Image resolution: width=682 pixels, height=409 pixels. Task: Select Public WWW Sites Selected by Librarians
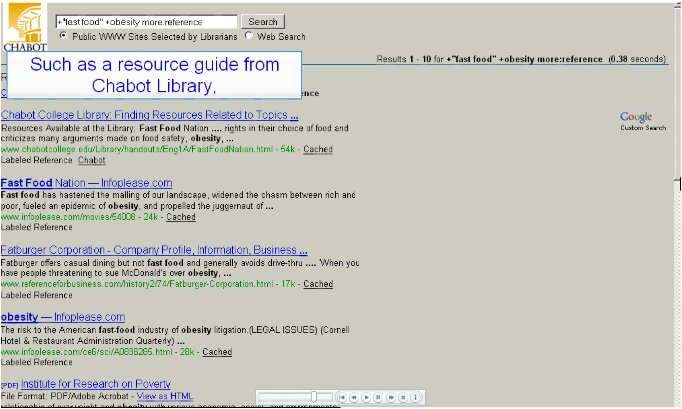(x=64, y=36)
